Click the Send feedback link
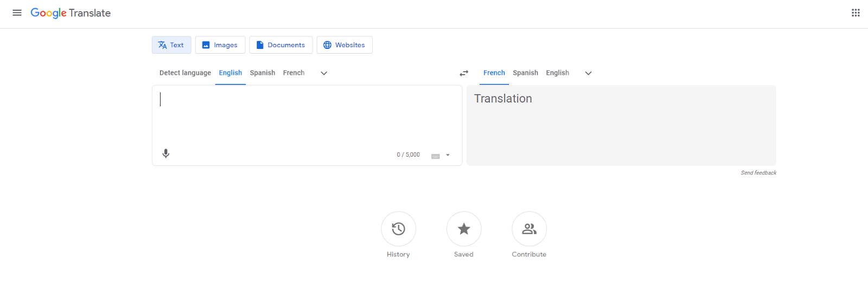 (x=758, y=173)
